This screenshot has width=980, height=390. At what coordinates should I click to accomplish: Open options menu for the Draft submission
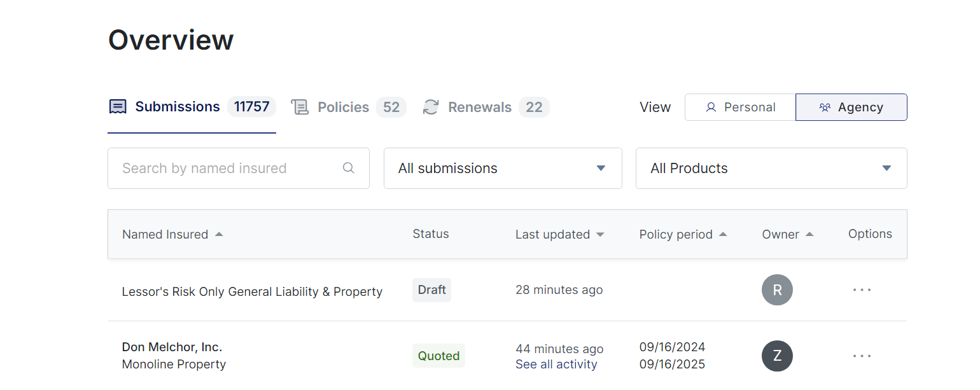click(862, 290)
